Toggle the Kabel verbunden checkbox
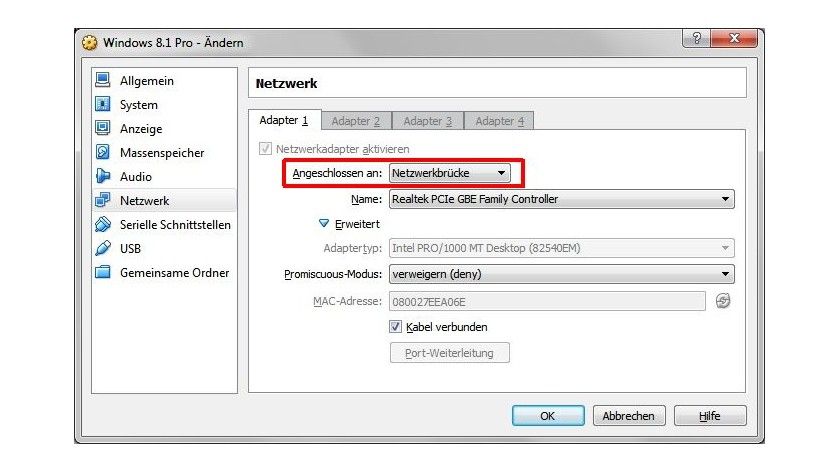The width and height of the screenshot is (840, 473). tap(395, 326)
